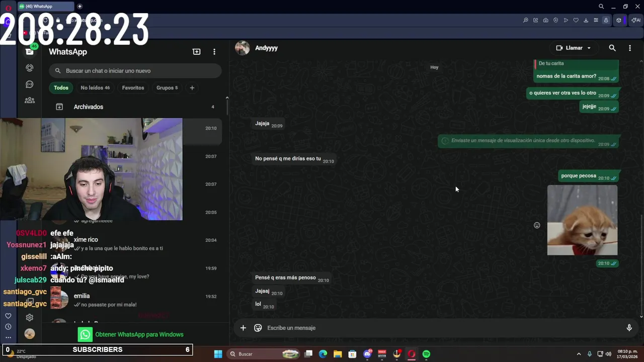This screenshot has width=644, height=362.
Task: Open the Channels sidebar icon
Action: [30, 84]
